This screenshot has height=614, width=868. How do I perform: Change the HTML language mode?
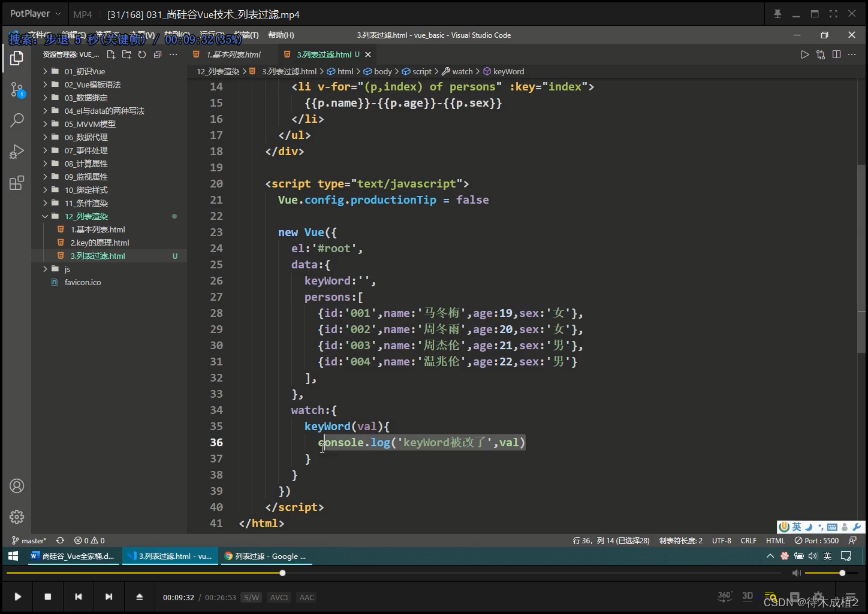click(775, 540)
